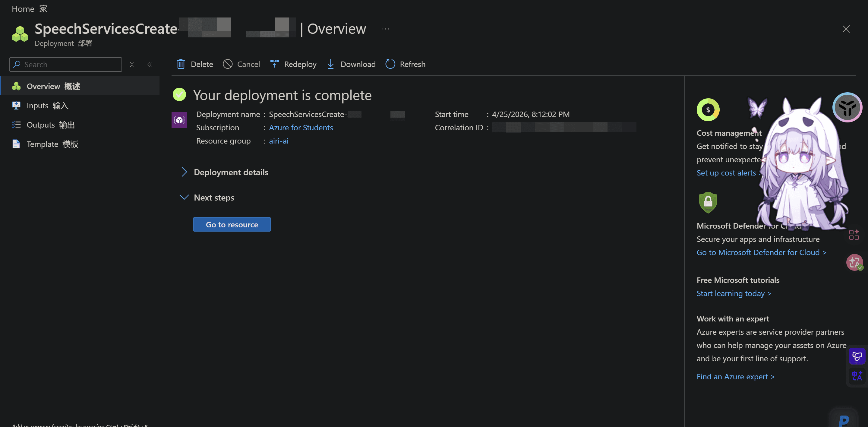The height and width of the screenshot is (427, 868).
Task: Click the Go to resource button
Action: [x=232, y=224]
